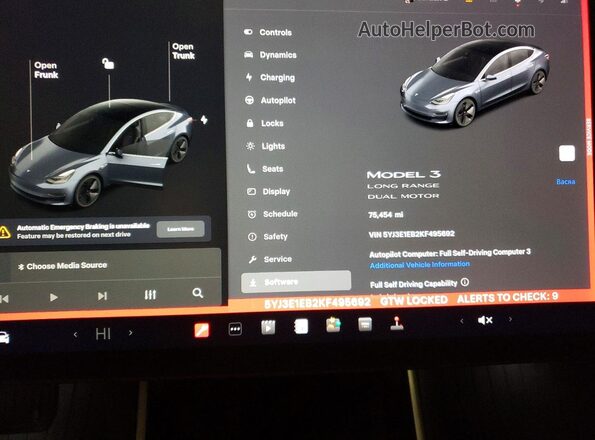595x440 pixels.
Task: Open the notebook app icon
Action: click(x=301, y=326)
